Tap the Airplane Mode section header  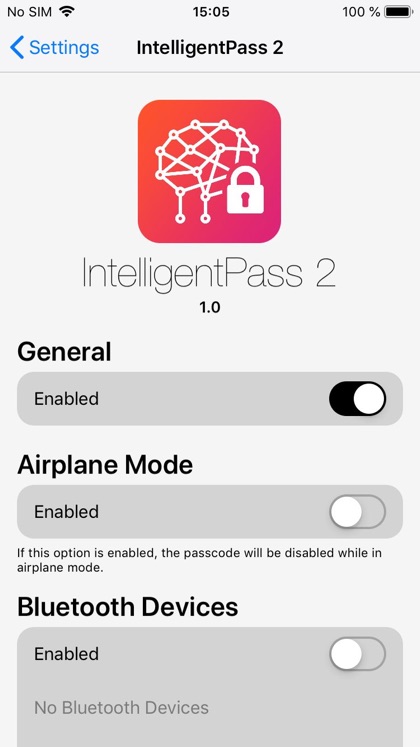[105, 465]
